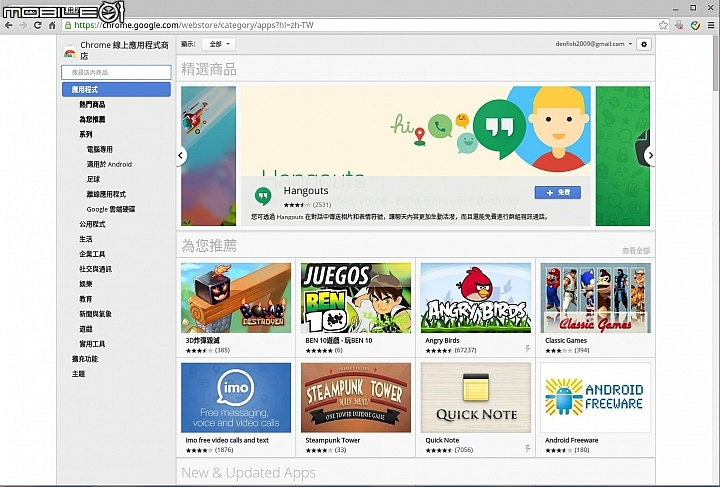Viewport: 720px width, 487px height.
Task: Select 應用程式 category in sidebar
Action: pos(116,90)
